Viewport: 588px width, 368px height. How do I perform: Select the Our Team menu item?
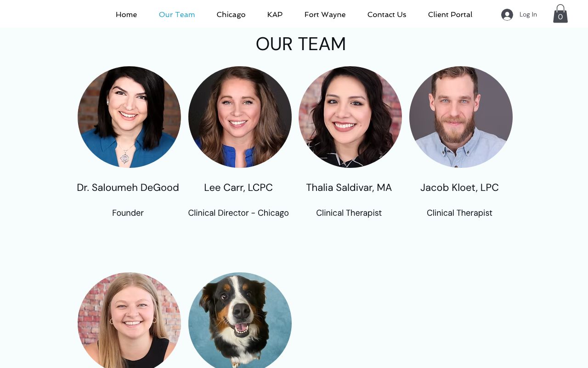(177, 15)
